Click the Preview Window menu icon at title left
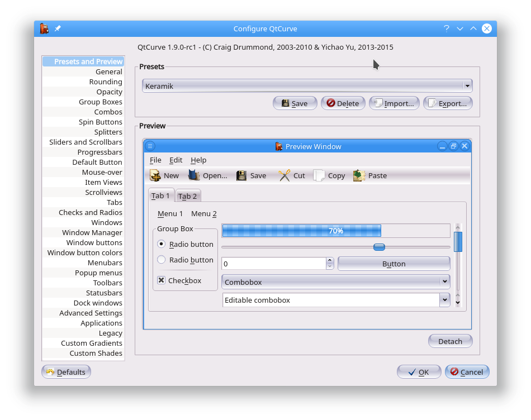The width and height of the screenshot is (531, 420). tap(150, 146)
